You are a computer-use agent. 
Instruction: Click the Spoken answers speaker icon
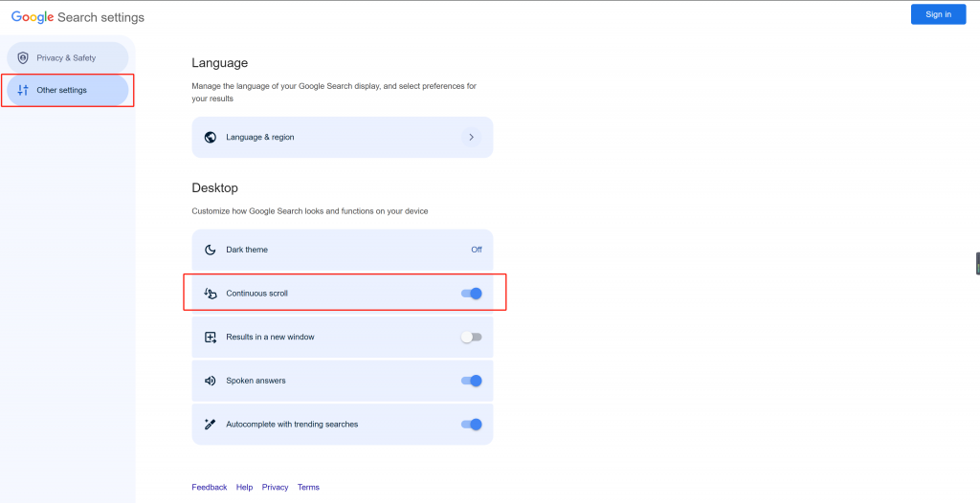click(211, 381)
